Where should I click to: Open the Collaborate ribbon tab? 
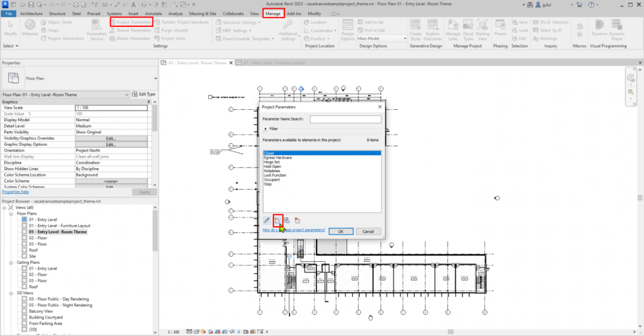click(x=233, y=14)
